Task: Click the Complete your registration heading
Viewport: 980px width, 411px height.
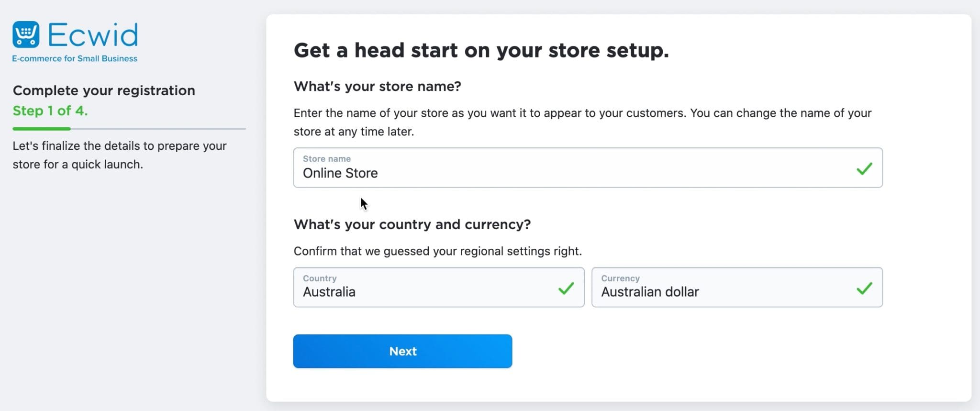Action: [104, 90]
